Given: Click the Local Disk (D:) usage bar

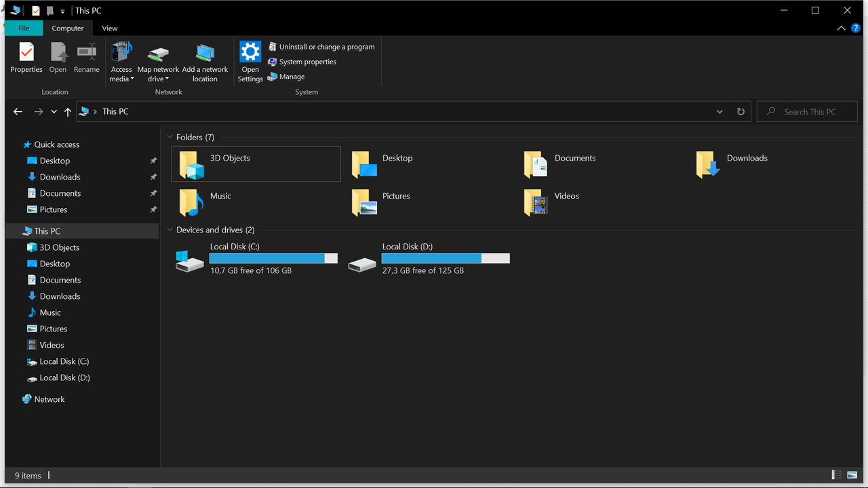Looking at the screenshot, I should pyautogui.click(x=446, y=258).
